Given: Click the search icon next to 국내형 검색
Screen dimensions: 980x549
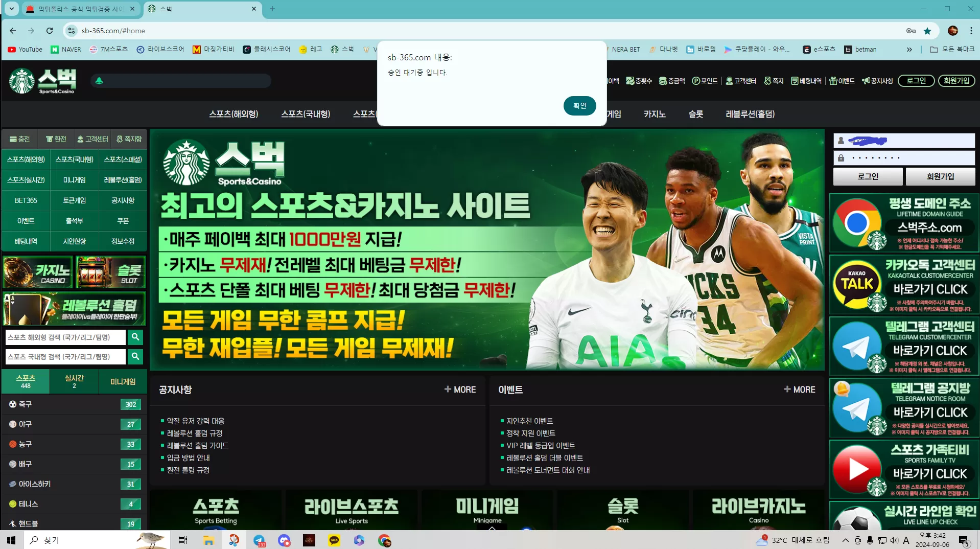Looking at the screenshot, I should [135, 356].
